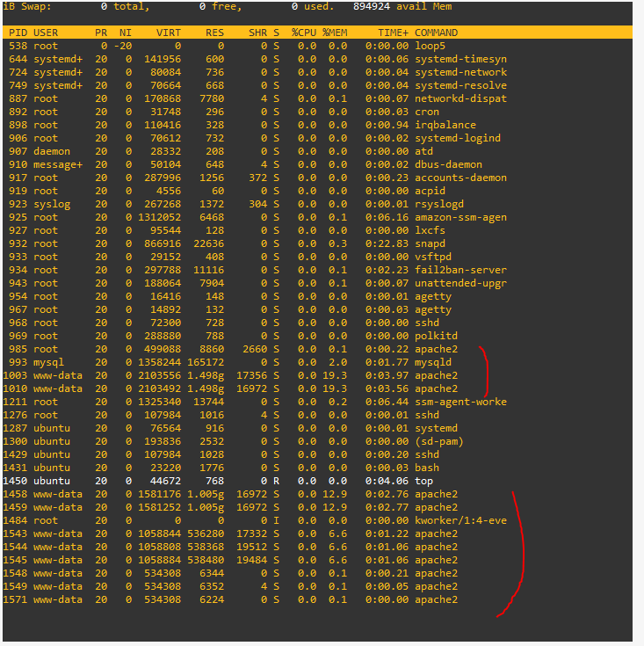This screenshot has height=646, width=644.
Task: Click the acpid command name
Action: click(x=430, y=191)
